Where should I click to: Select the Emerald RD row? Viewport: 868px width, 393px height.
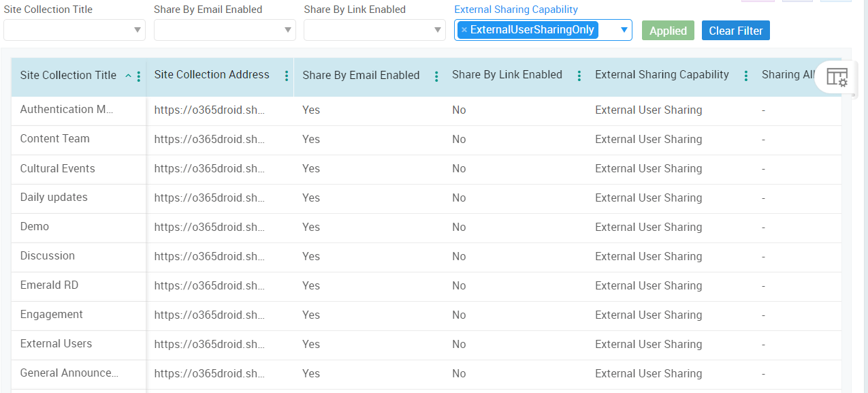click(x=50, y=285)
